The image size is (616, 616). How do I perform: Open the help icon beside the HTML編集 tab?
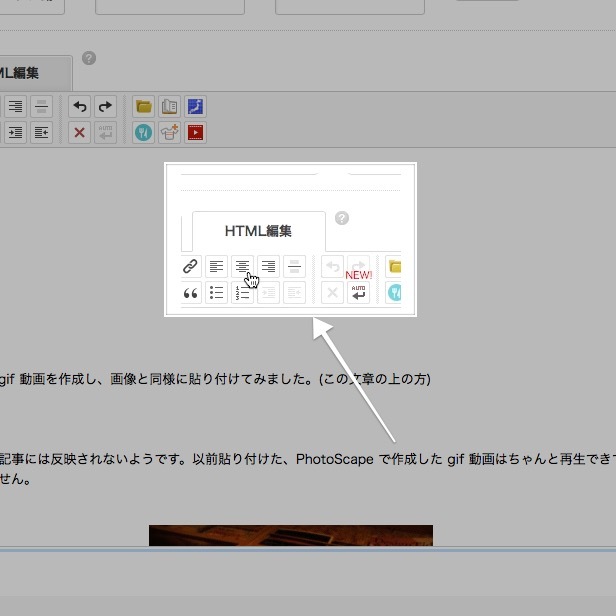click(89, 58)
